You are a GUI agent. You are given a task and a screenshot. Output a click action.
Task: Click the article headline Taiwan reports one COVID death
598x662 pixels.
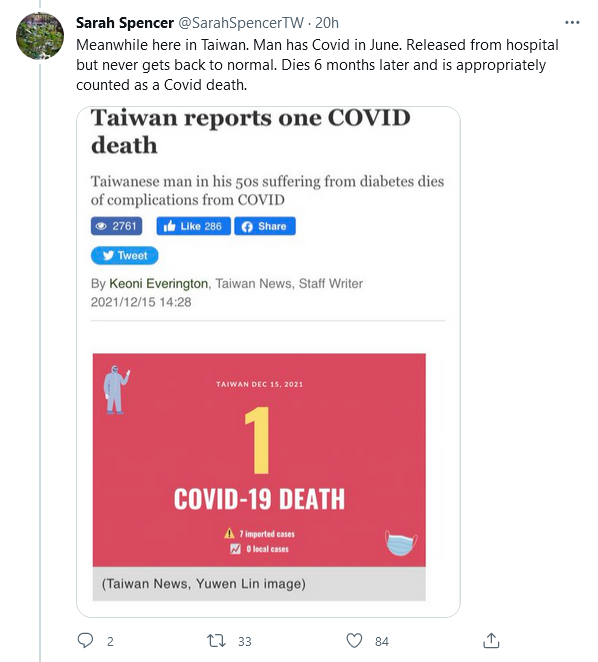tap(250, 131)
